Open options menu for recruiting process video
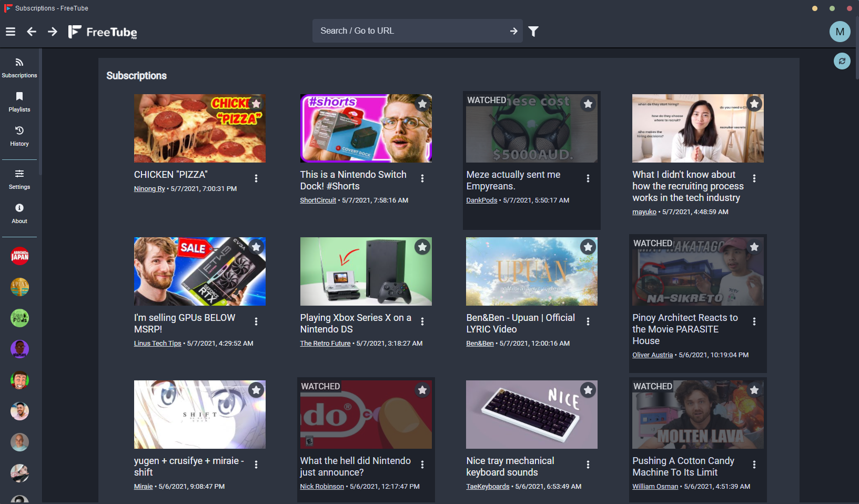This screenshot has height=504, width=859. (x=754, y=178)
